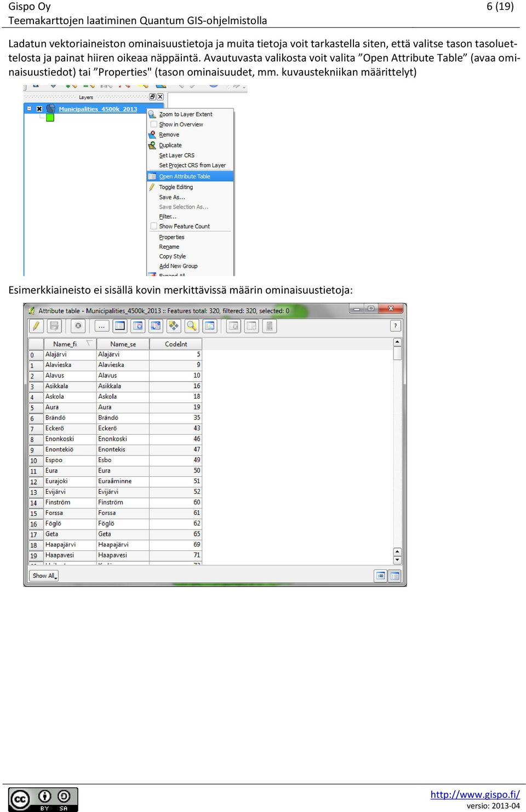Click the green layer symbol swatch
The width and height of the screenshot is (526, 812).
(x=50, y=118)
